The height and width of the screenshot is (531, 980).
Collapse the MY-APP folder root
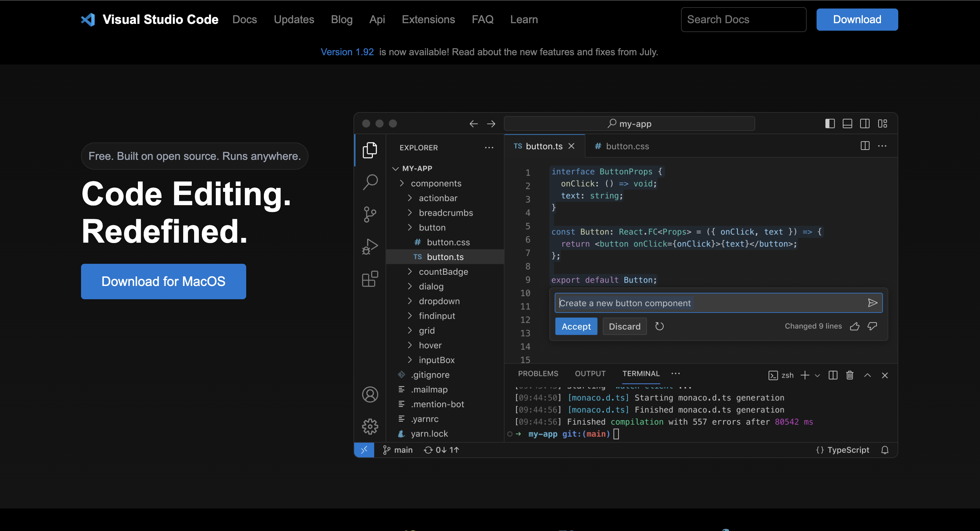point(395,168)
